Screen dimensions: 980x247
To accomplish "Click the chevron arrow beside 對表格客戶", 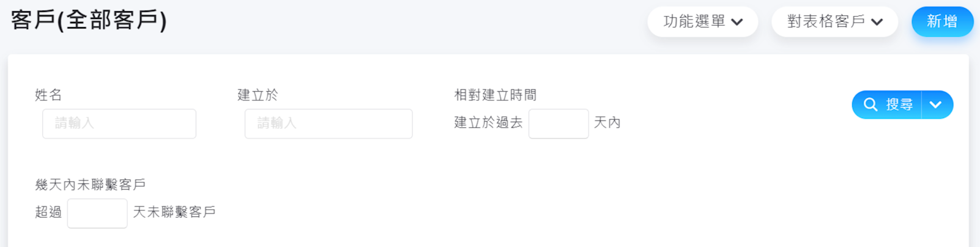I will [x=877, y=22].
